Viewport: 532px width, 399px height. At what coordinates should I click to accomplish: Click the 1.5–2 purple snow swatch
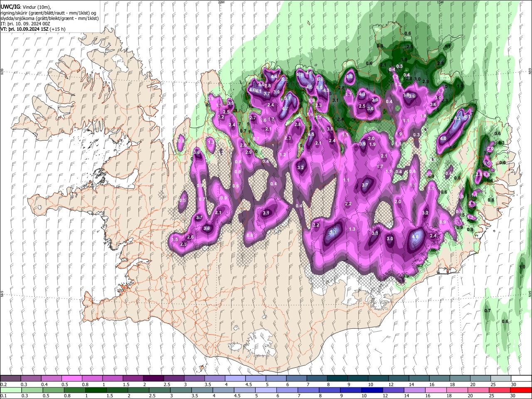point(133,379)
